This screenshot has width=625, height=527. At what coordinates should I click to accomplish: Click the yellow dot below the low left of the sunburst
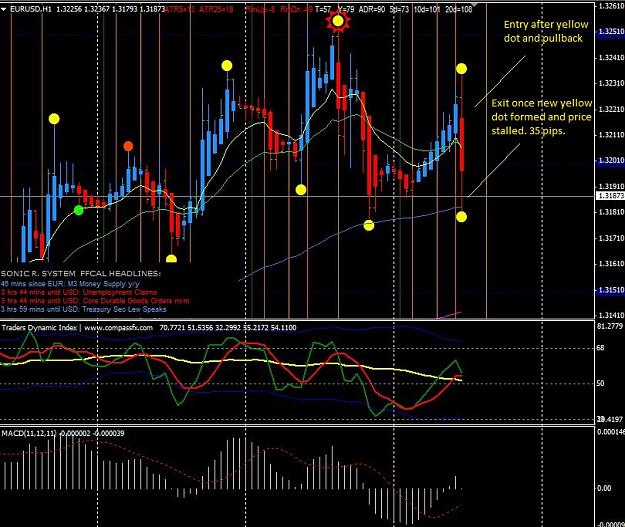301,190
